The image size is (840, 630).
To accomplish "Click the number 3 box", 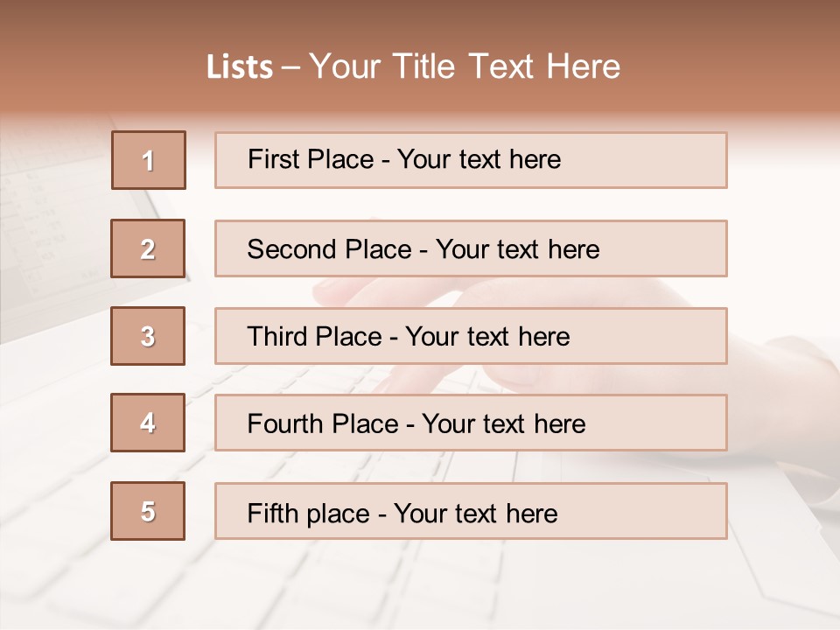I will [x=148, y=336].
